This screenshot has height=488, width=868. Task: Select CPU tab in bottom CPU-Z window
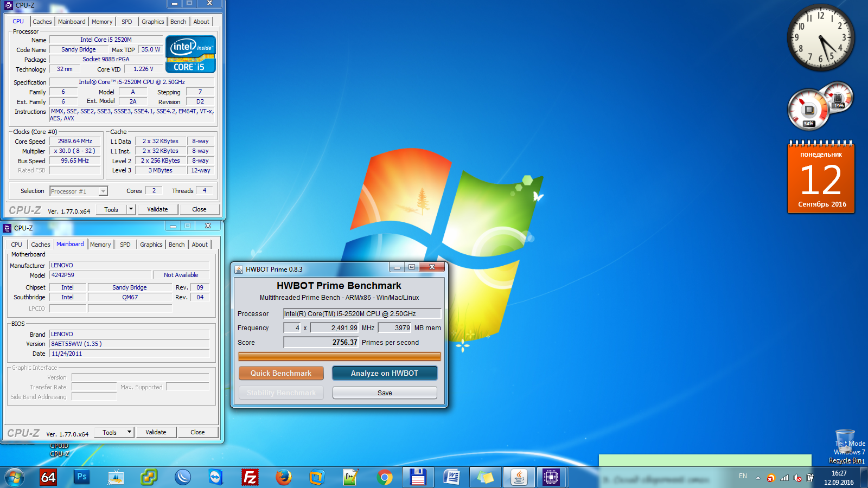[17, 245]
